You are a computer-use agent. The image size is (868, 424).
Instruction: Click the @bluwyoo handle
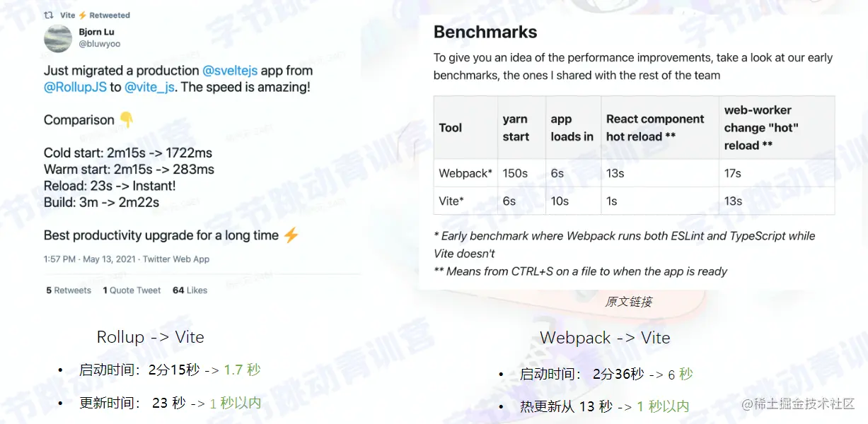coord(100,44)
